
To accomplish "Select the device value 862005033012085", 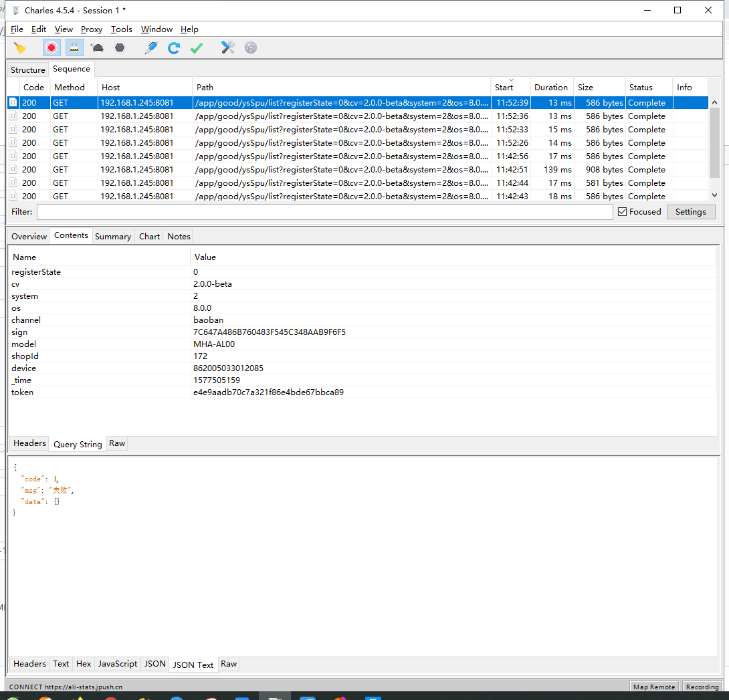I will tap(228, 368).
